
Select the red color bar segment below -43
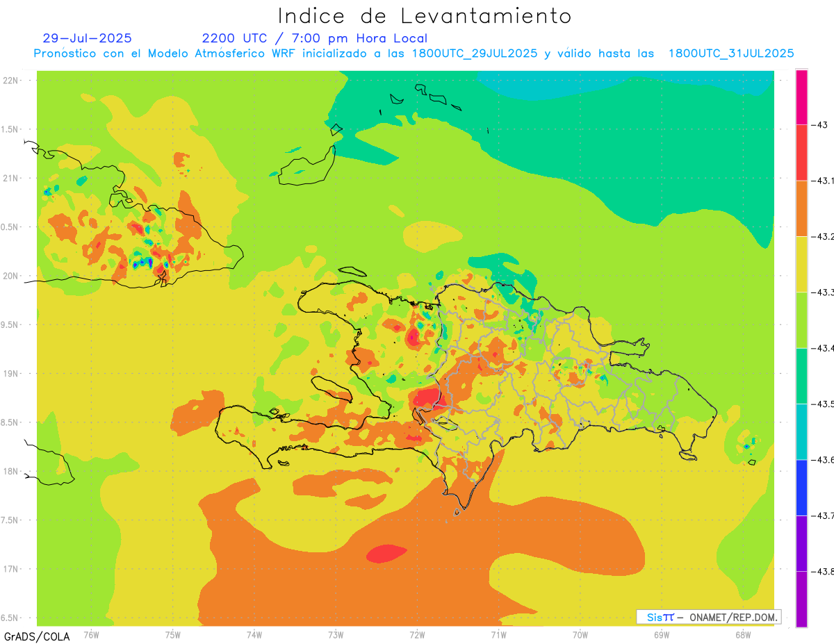tap(801, 153)
